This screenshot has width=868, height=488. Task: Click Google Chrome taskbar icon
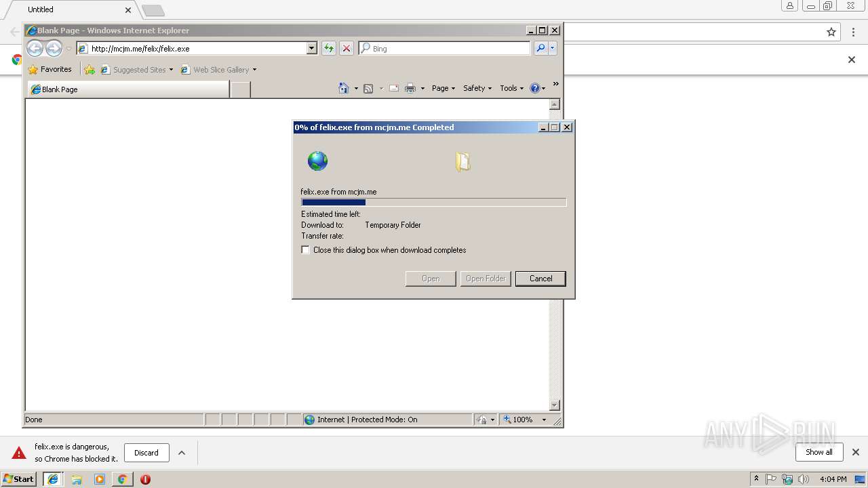pos(122,479)
